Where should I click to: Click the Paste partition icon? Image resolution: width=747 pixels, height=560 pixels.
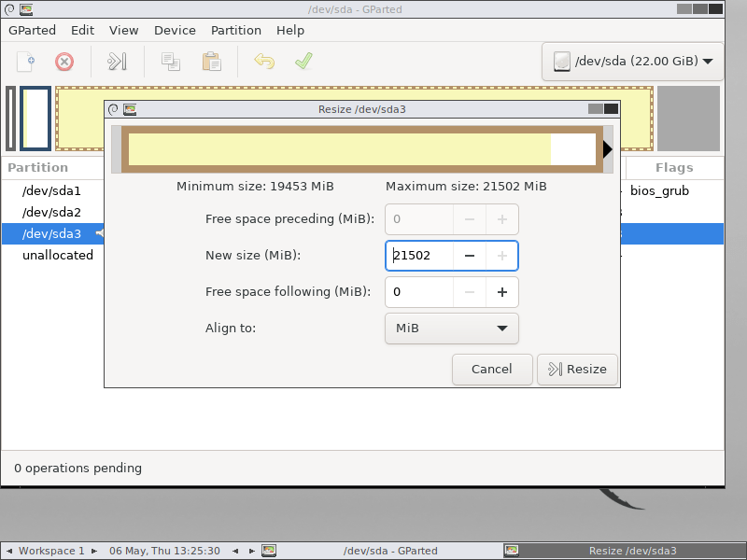tap(210, 61)
